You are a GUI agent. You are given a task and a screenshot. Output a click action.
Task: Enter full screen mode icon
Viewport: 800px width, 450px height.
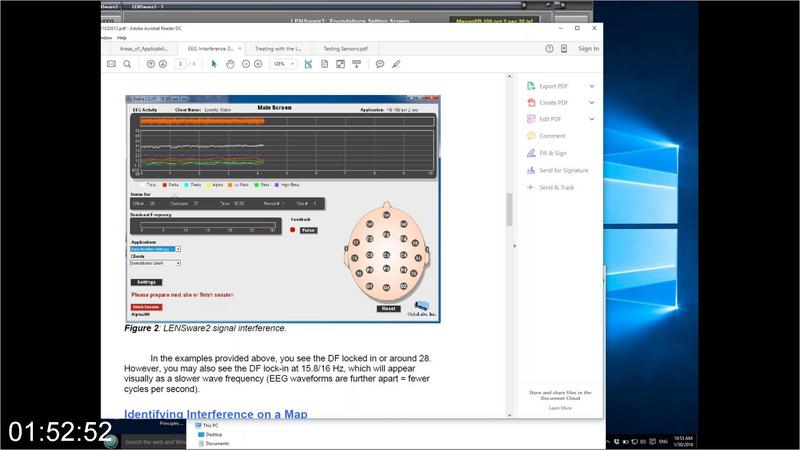tap(340, 64)
